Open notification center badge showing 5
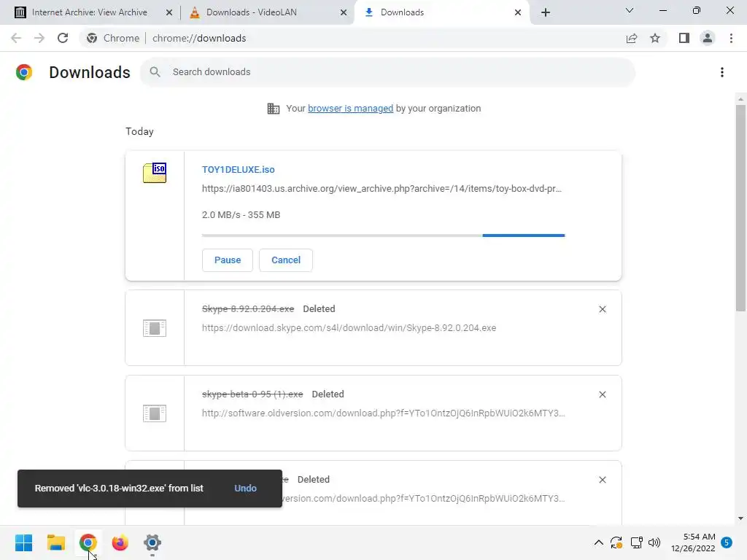This screenshot has height=560, width=747. 727,542
